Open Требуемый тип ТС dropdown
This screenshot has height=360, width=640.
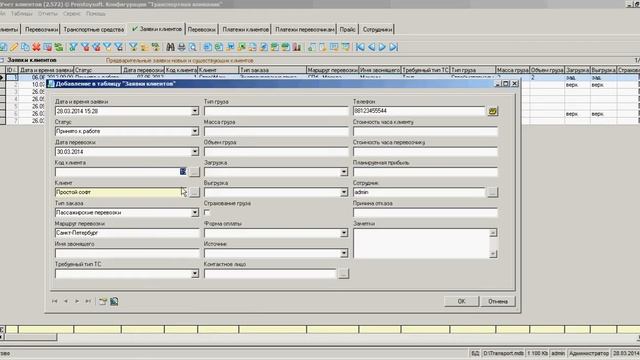point(195,274)
